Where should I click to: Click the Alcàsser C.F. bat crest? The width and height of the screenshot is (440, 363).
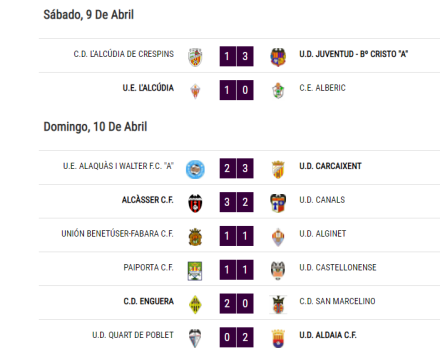click(195, 203)
